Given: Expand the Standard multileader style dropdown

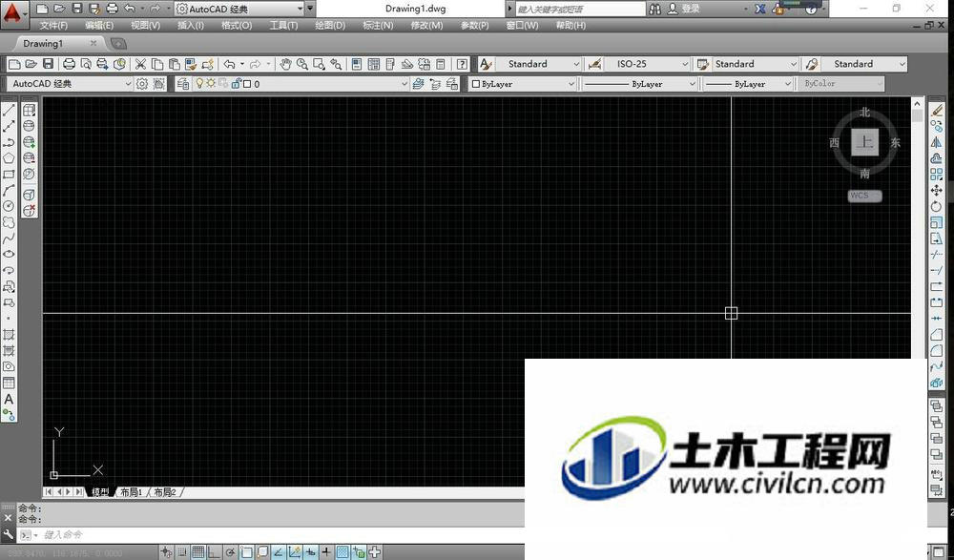Looking at the screenshot, I should 902,64.
